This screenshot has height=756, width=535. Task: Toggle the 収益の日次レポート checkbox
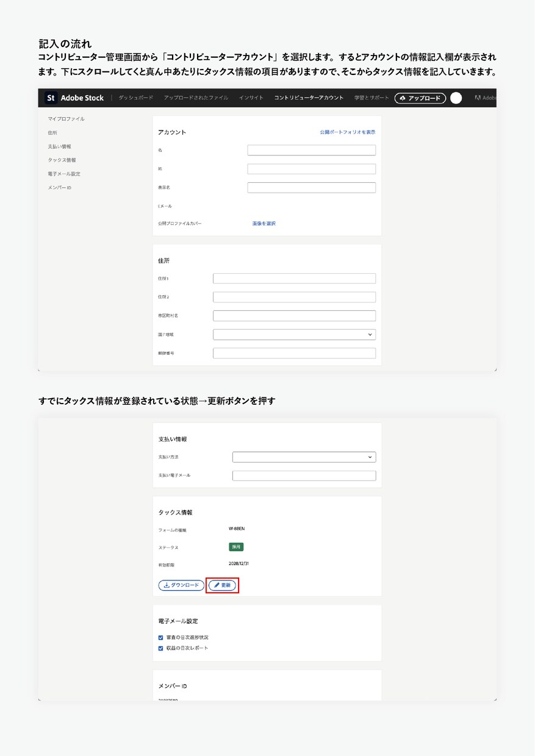pyautogui.click(x=161, y=648)
